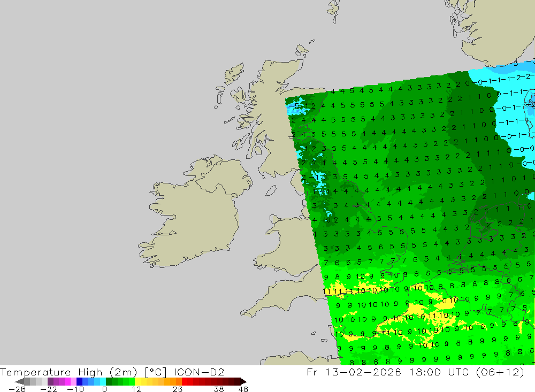Click the '-28' legend scale label
535x392 pixels.
click(x=17, y=389)
